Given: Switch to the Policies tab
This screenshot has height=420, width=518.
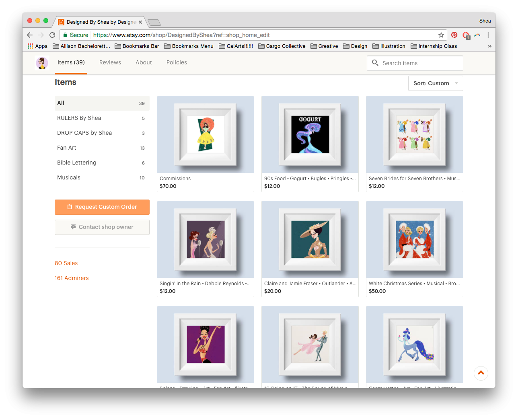Looking at the screenshot, I should point(177,63).
